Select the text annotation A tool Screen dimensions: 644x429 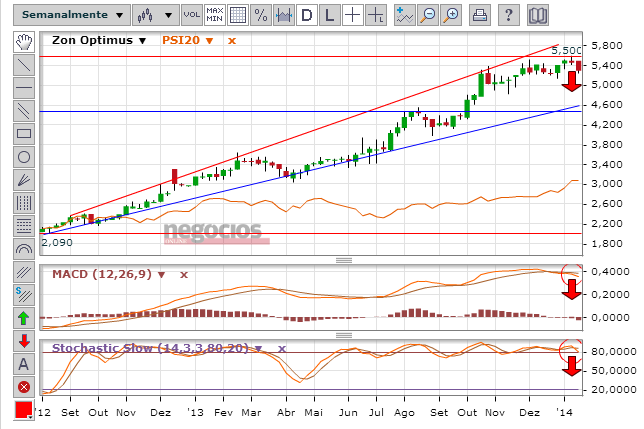click(24, 364)
